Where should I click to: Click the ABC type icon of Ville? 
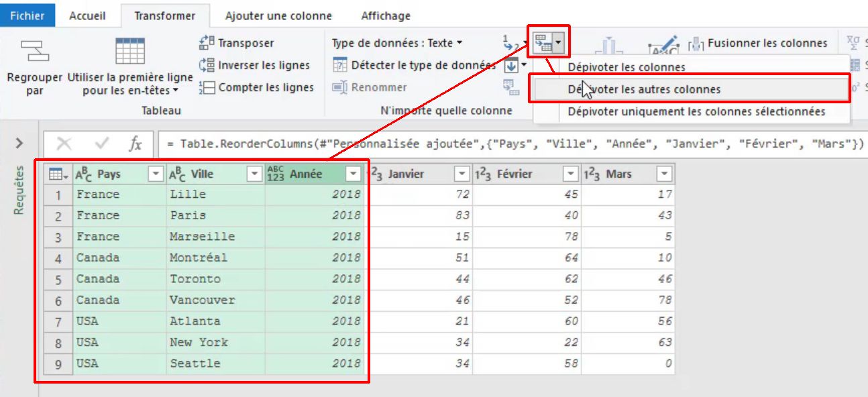point(177,174)
